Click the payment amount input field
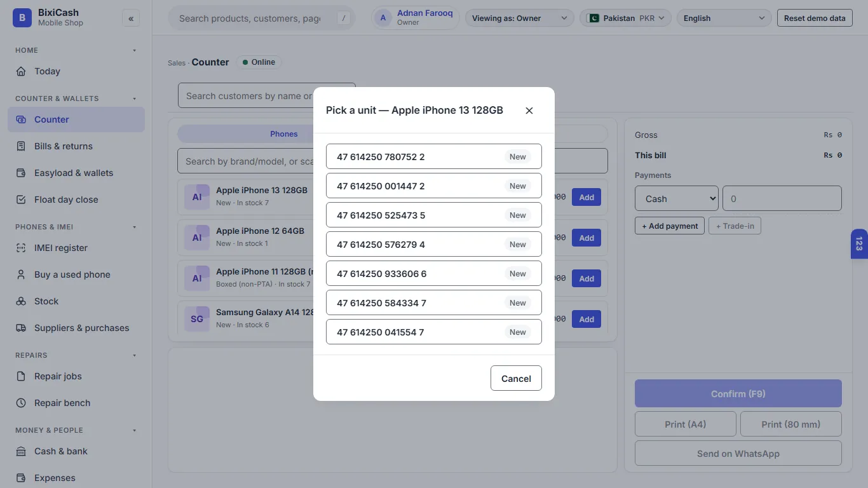The width and height of the screenshot is (868, 488). coord(782,198)
